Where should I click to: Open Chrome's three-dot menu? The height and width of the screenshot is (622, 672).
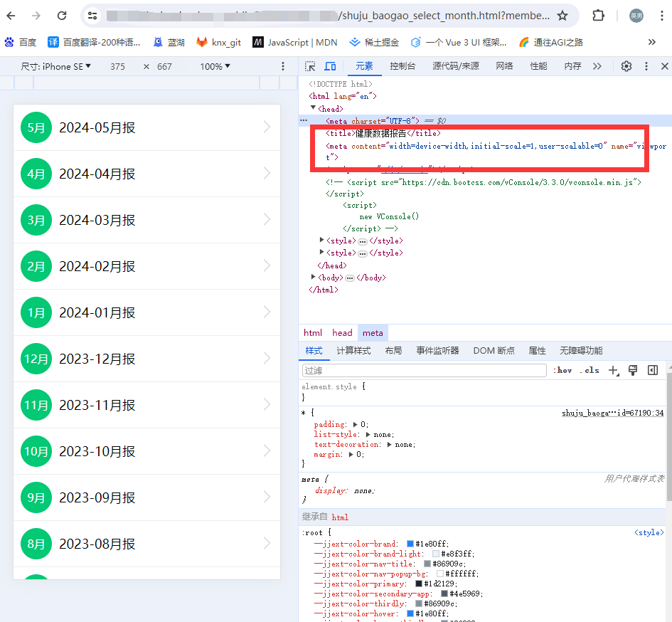point(662,16)
